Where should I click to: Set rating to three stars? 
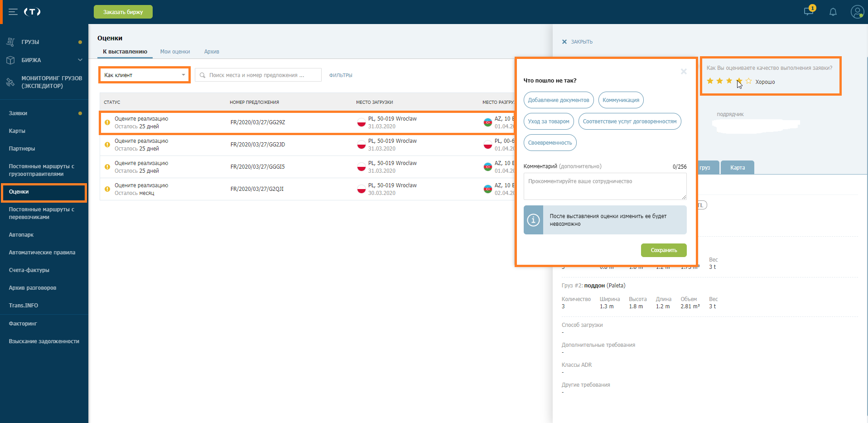tap(729, 81)
